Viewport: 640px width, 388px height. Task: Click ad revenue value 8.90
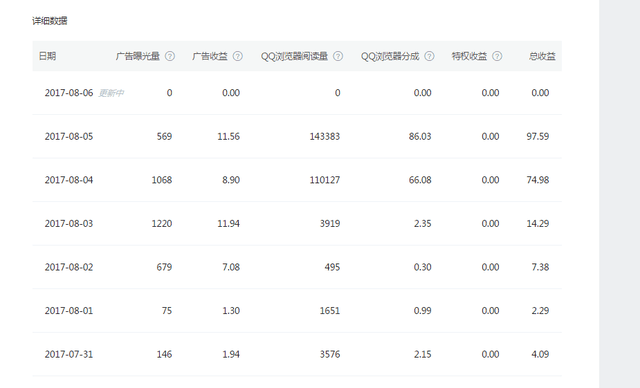(x=231, y=180)
